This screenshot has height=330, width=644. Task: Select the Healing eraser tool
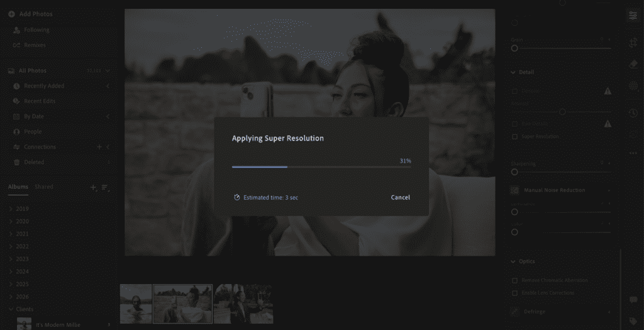pos(633,64)
